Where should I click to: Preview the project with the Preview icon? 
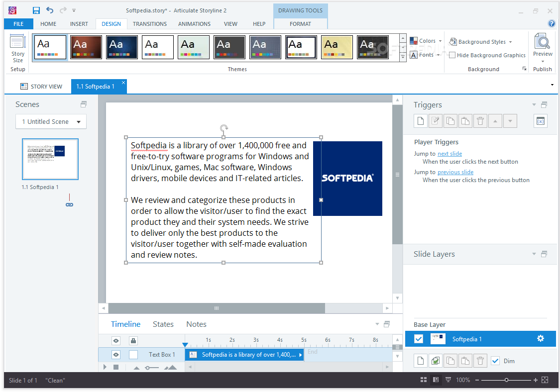point(543,46)
